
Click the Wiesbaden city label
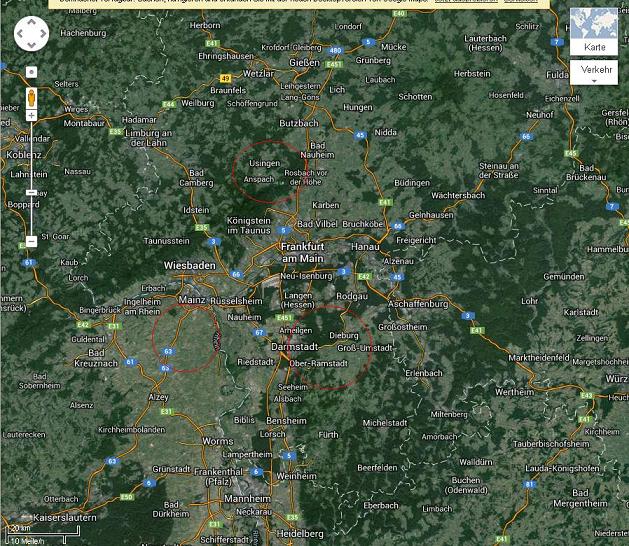point(190,265)
